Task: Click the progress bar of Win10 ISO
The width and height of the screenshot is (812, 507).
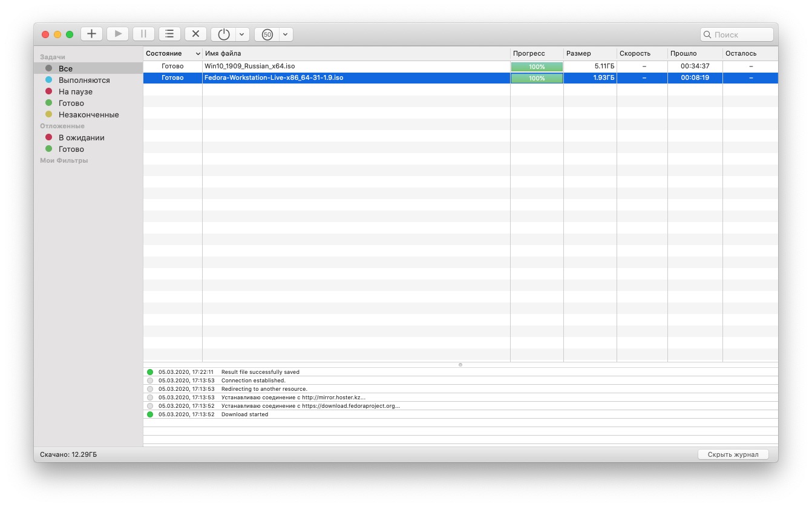Action: [x=536, y=67]
